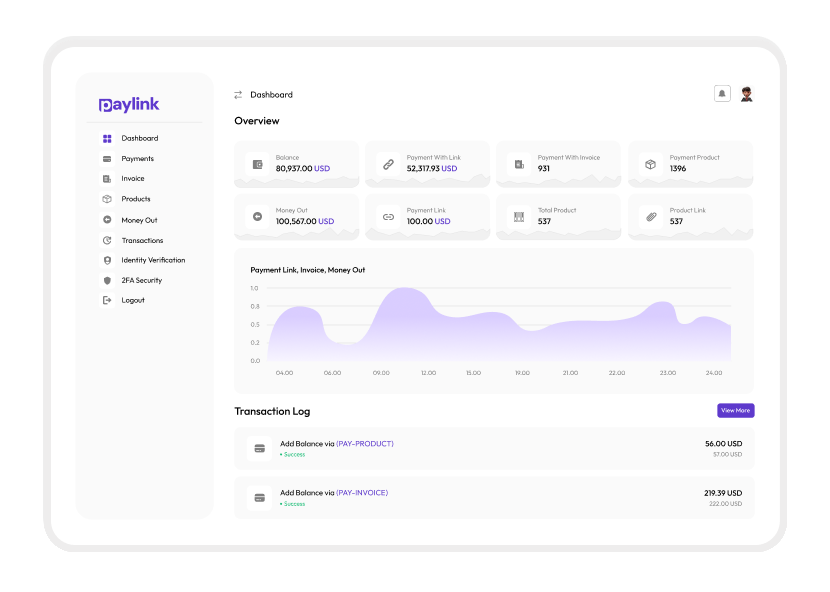Screen dimensions: 830x592
Task: Click the Balance wallet icon
Action: [x=257, y=164]
